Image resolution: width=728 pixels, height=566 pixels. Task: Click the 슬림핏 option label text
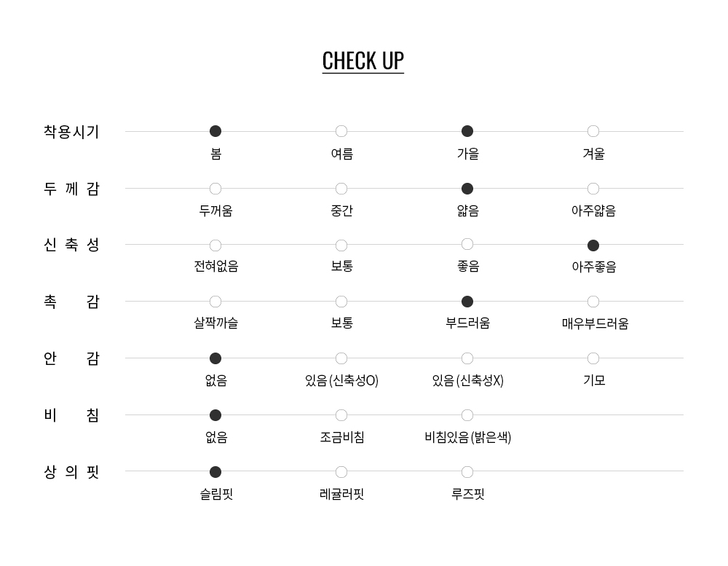(216, 495)
